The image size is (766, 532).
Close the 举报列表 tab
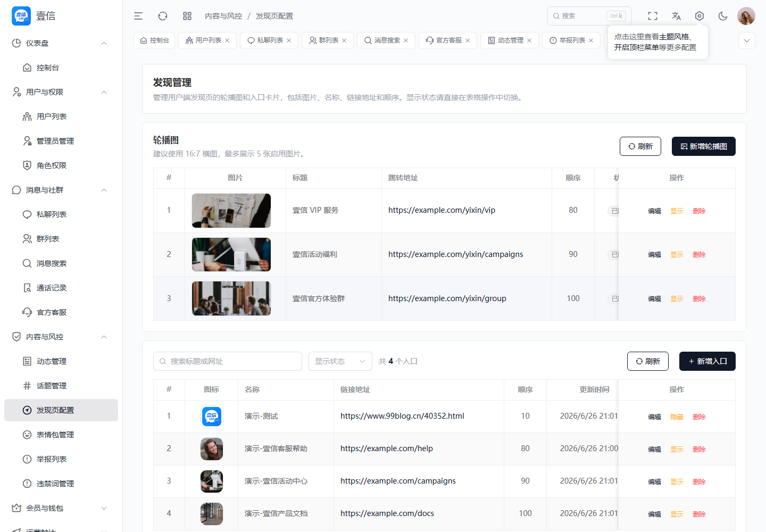591,40
